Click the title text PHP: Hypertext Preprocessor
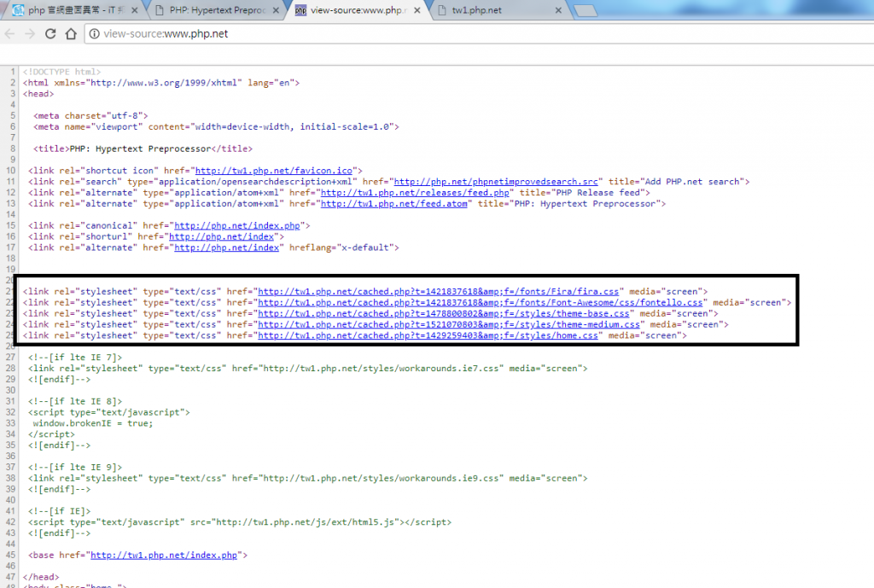Screen dimensions: 874x588 tap(141, 148)
